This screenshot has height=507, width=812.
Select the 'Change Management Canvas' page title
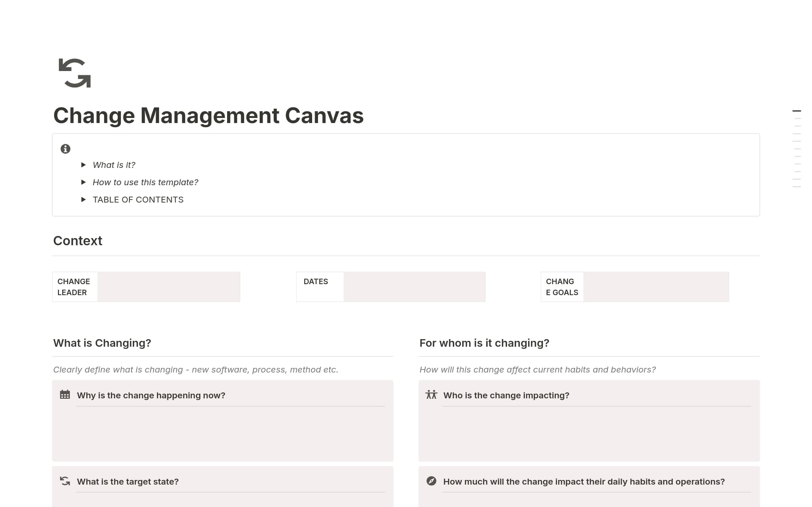click(208, 115)
